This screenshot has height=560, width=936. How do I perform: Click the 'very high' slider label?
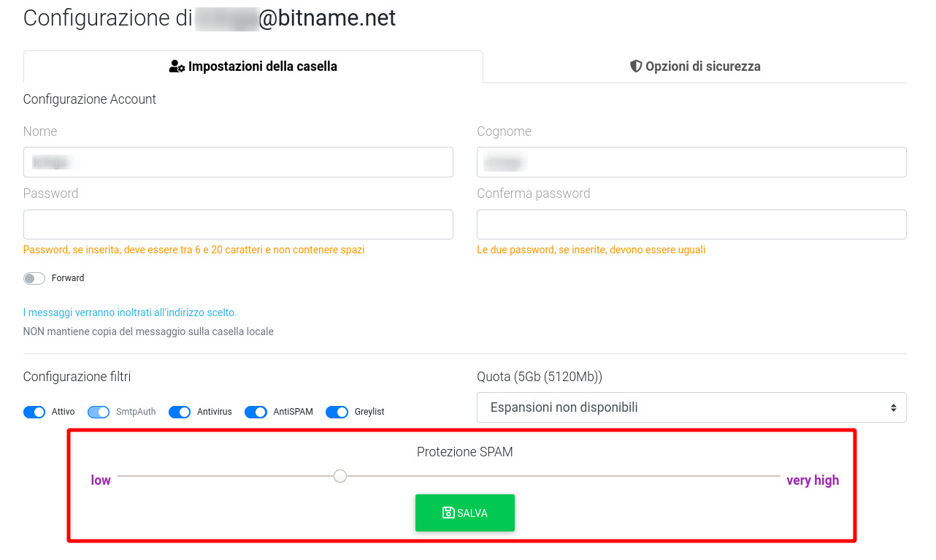click(x=813, y=480)
